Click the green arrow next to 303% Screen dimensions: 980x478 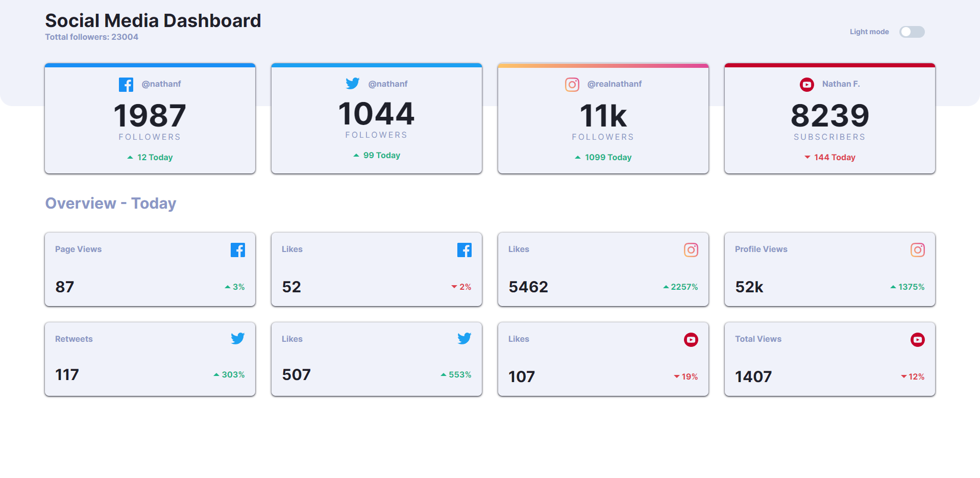point(216,374)
